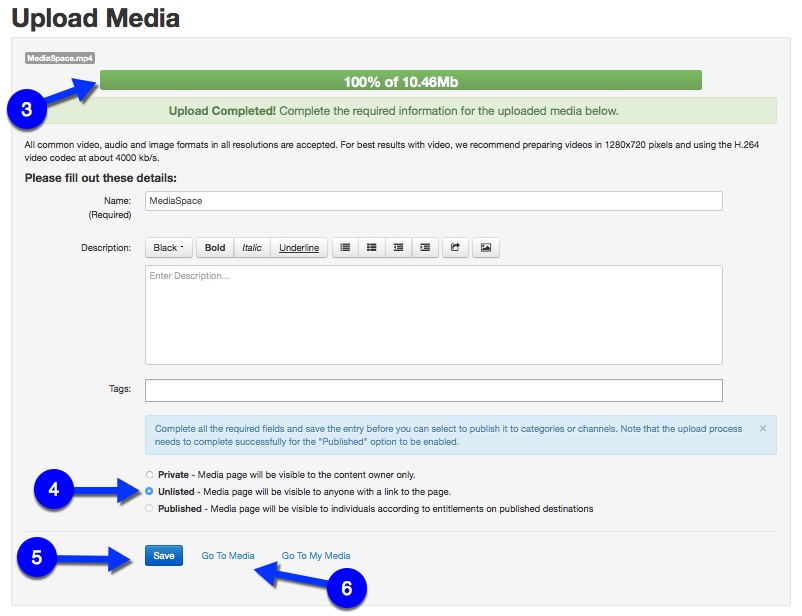The width and height of the screenshot is (802, 616).
Task: Click the green upload progress bar
Action: tap(400, 81)
